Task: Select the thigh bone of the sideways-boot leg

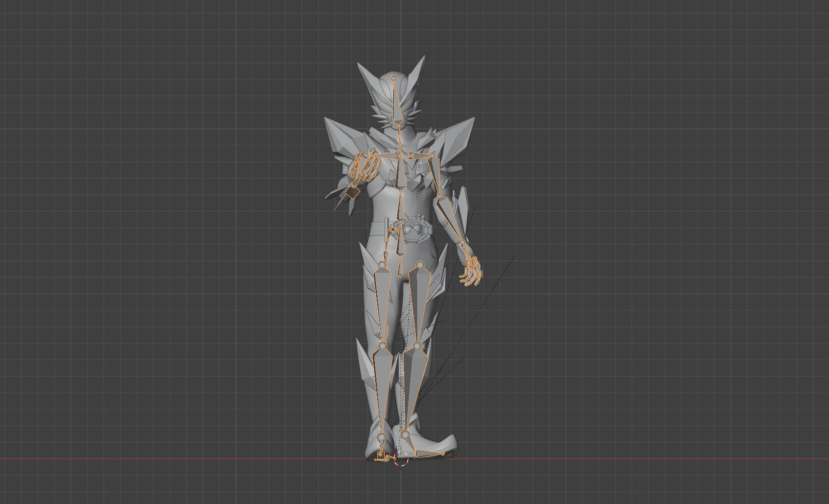Action: point(419,304)
